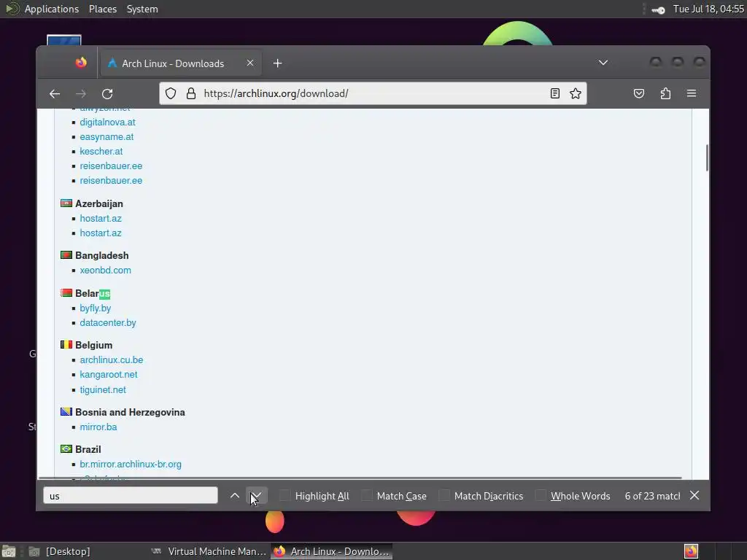Open Firefox hamburger application menu
Image resolution: width=747 pixels, height=560 pixels.
click(692, 93)
